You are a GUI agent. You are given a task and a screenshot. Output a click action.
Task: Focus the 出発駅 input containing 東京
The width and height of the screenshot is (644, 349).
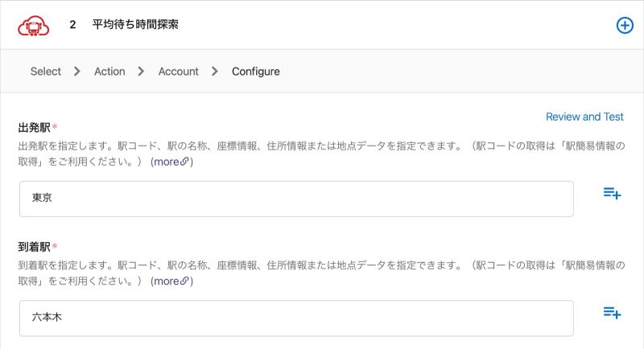[296, 199]
